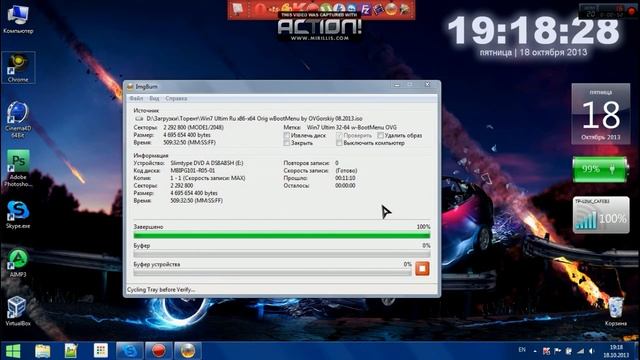Viewport: 640px width, 360px height.
Task: Click the Буфер устройства progress bar
Action: (272, 273)
